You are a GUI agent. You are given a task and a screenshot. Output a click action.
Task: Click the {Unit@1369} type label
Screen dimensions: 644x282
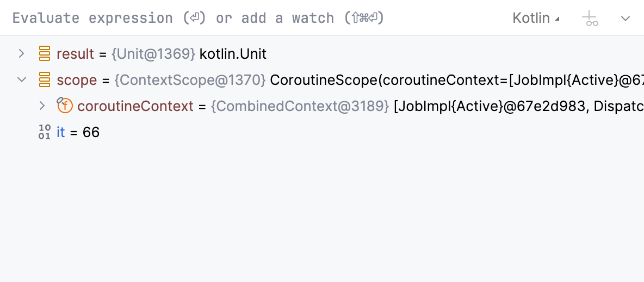tap(153, 54)
